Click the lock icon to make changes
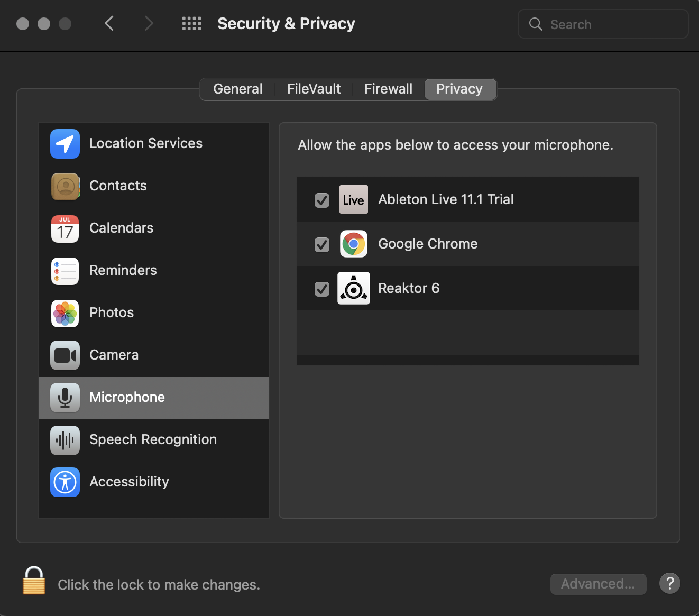 coord(34,581)
